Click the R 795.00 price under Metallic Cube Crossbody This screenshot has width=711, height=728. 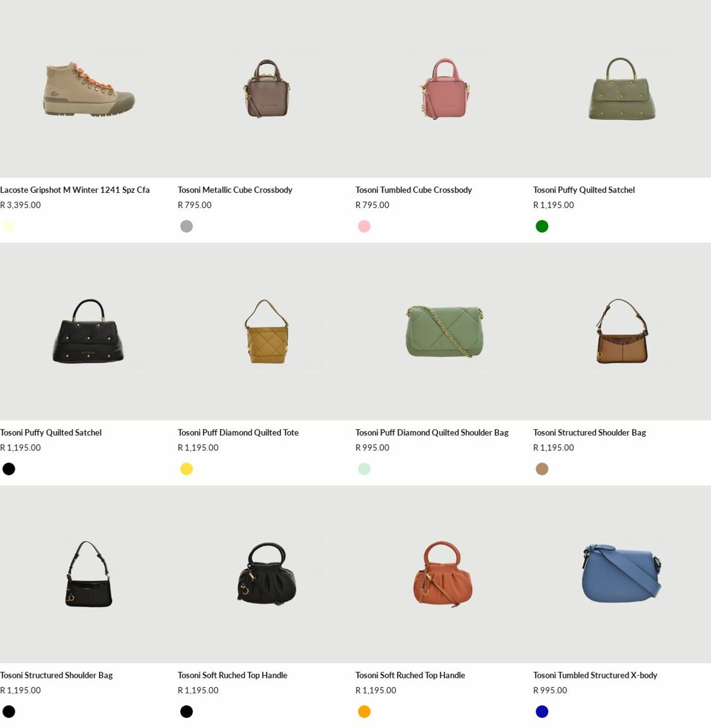point(195,205)
